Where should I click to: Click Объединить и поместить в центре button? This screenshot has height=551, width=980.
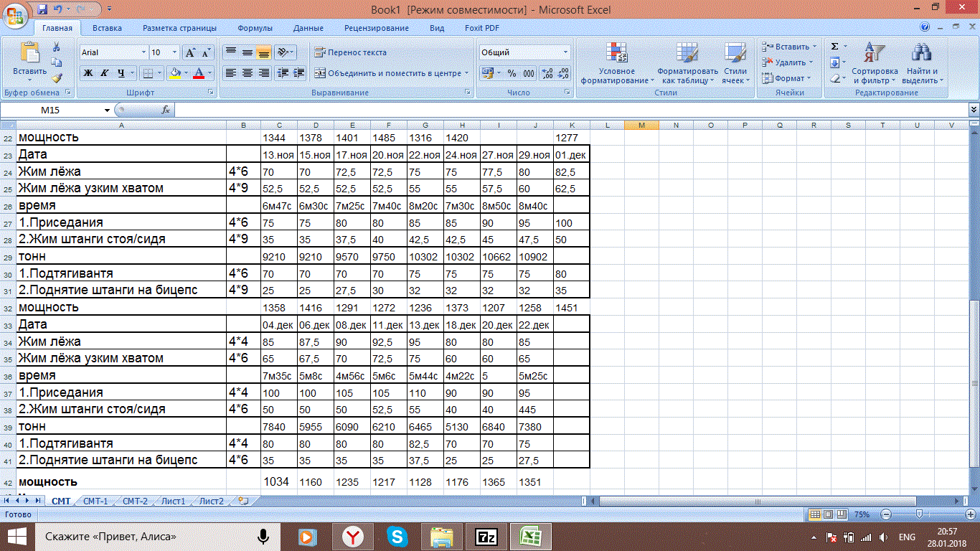click(391, 73)
